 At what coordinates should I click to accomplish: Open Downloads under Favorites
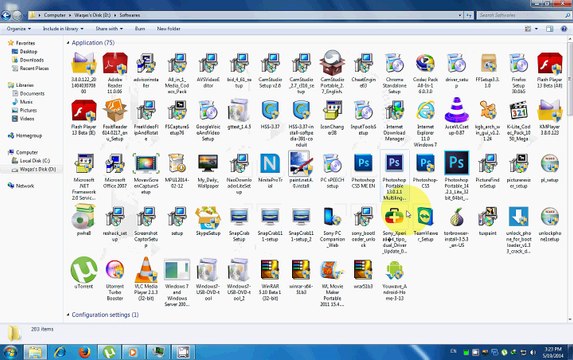[x=31, y=60]
